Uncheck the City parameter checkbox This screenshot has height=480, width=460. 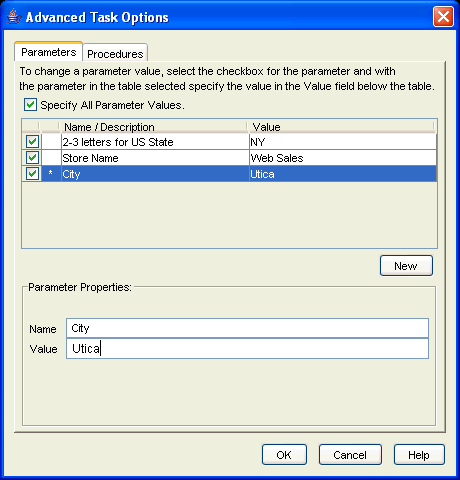click(32, 174)
